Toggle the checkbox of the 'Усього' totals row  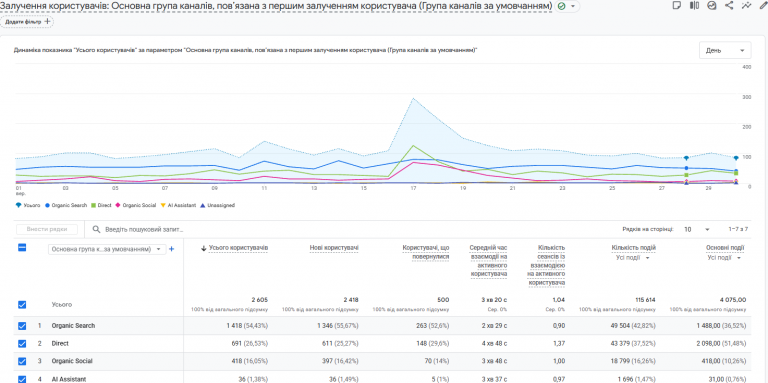(22, 305)
